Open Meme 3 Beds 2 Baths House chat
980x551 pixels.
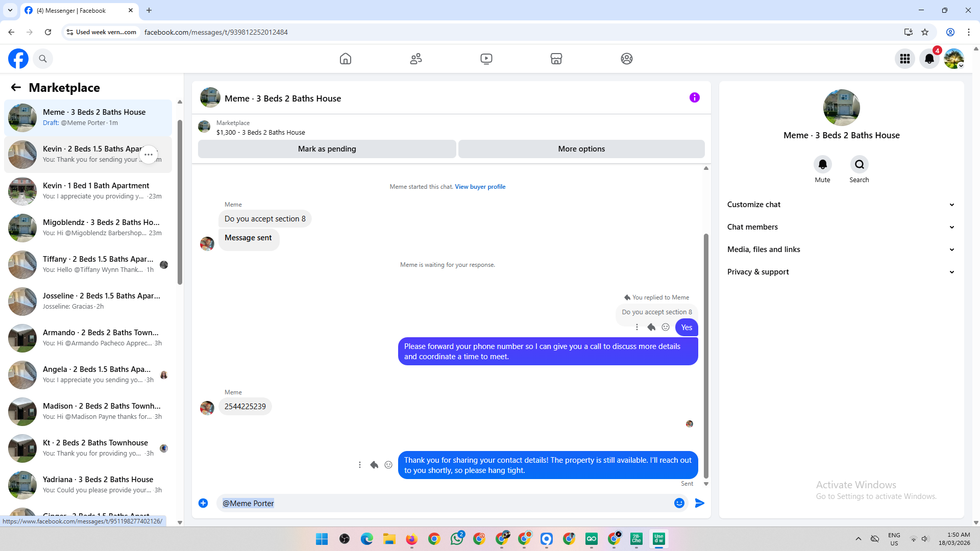[88, 118]
